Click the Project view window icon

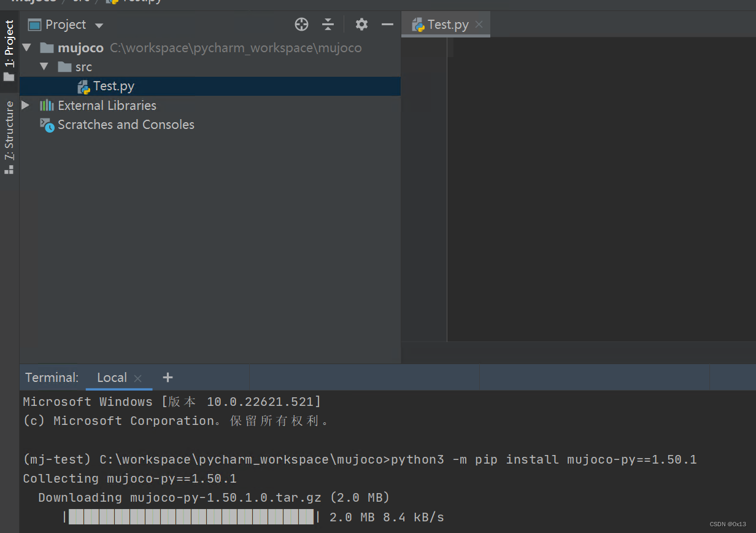[x=34, y=25]
